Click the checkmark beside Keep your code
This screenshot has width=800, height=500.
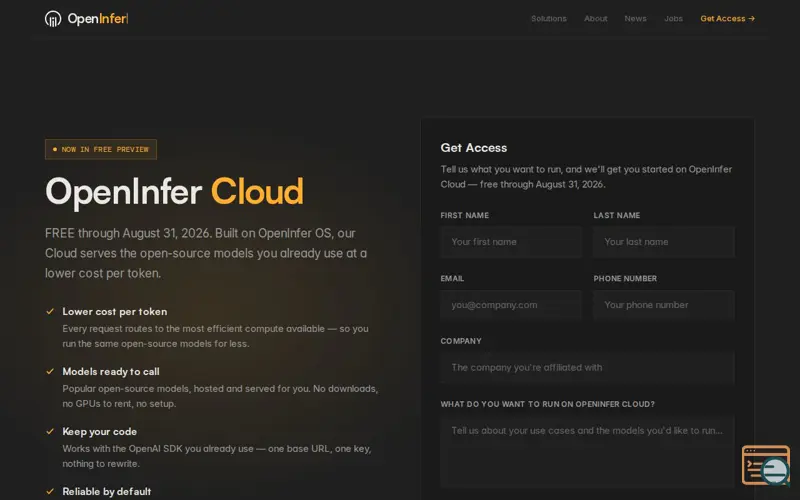50,432
